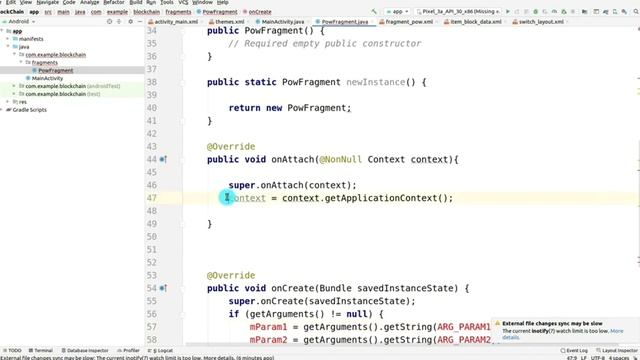Open the Run menu

click(x=151, y=2)
